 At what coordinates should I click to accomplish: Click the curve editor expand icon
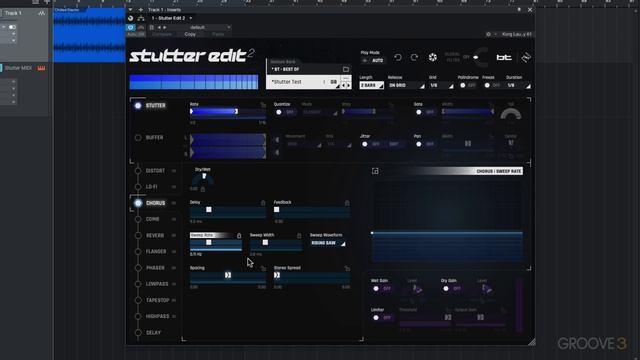click(x=375, y=171)
